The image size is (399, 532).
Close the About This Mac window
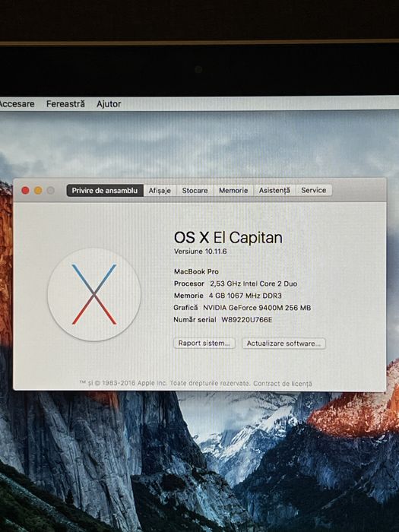[x=25, y=190]
